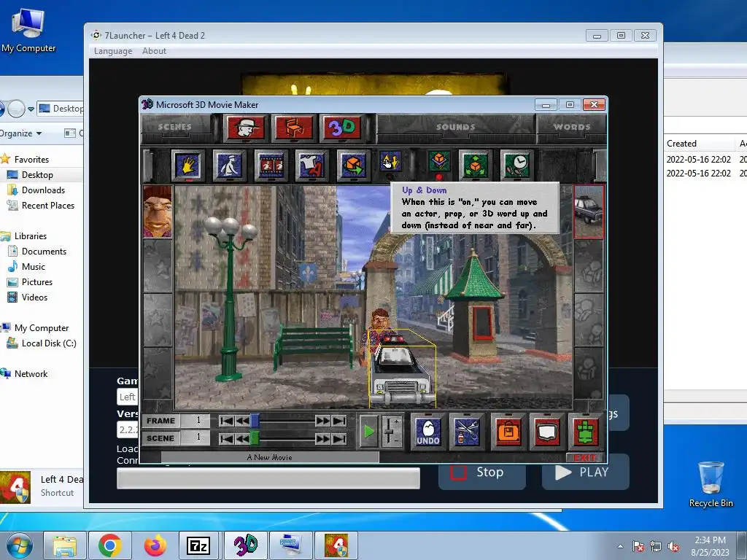This screenshot has height=560, width=747.
Task: Select the walking actor path tool
Action: pos(229,165)
